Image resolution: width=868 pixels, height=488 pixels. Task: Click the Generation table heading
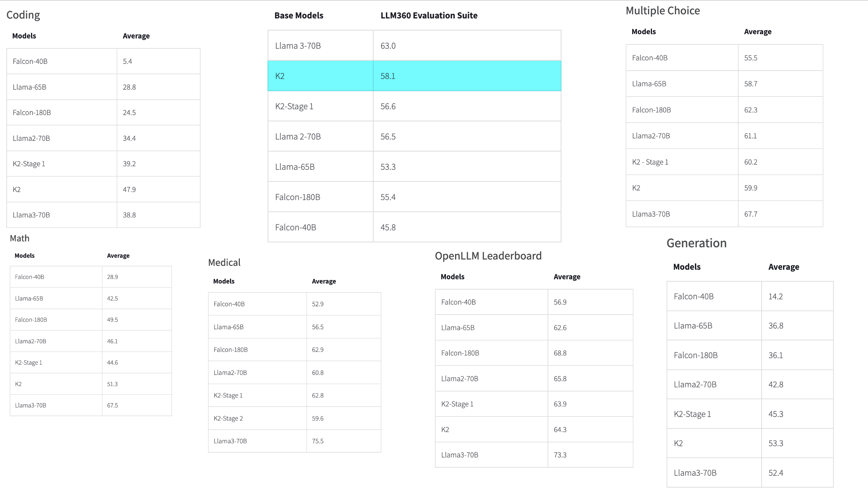click(697, 243)
